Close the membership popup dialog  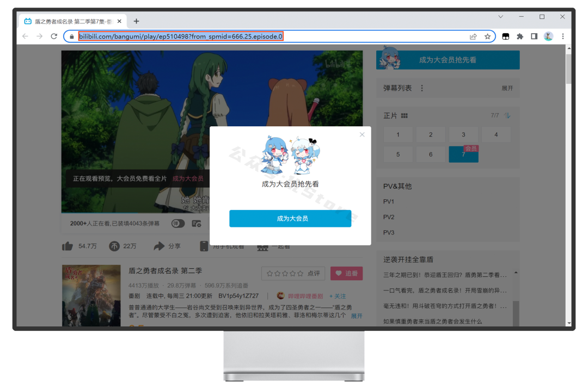pos(362,134)
